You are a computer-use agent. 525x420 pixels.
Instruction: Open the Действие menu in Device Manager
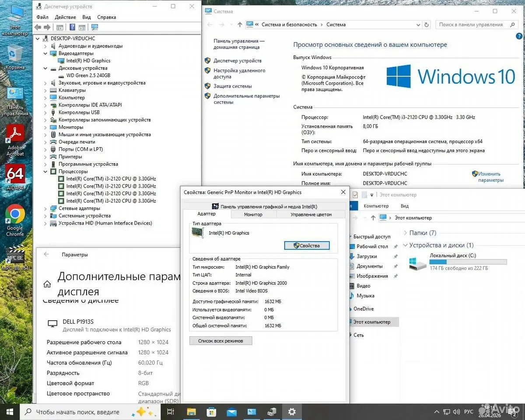[66, 17]
